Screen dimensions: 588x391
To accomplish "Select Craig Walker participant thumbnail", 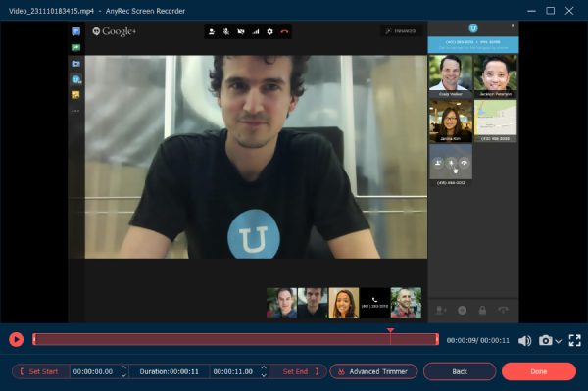I will tap(451, 75).
